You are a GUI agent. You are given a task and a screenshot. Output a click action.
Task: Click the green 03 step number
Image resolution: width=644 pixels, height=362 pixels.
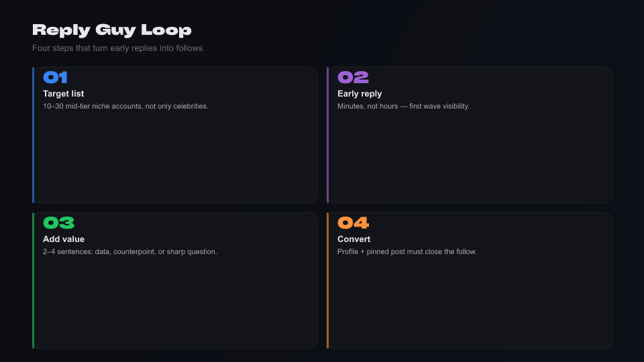59,223
